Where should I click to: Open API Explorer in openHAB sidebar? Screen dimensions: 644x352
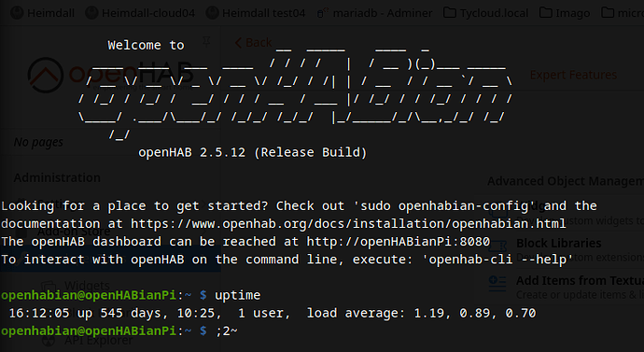tap(99, 341)
